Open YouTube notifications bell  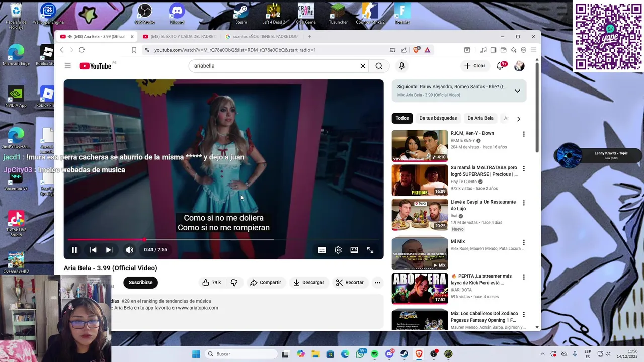pos(500,66)
